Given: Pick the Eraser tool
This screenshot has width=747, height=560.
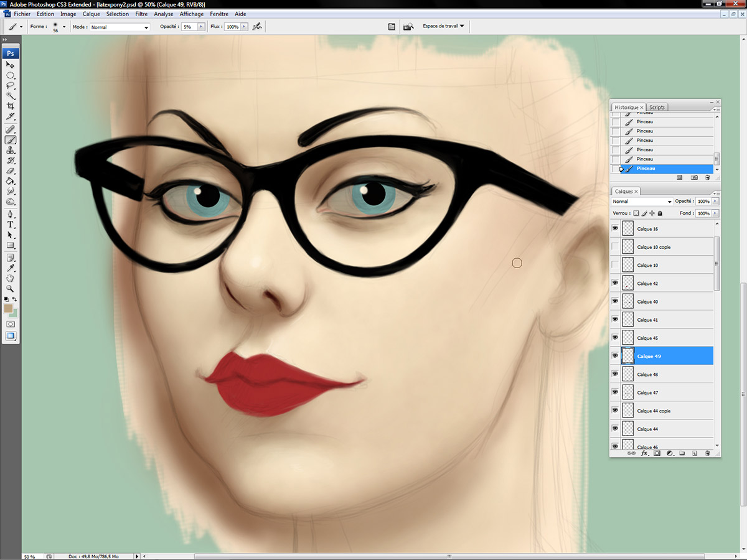Looking at the screenshot, I should tap(11, 171).
